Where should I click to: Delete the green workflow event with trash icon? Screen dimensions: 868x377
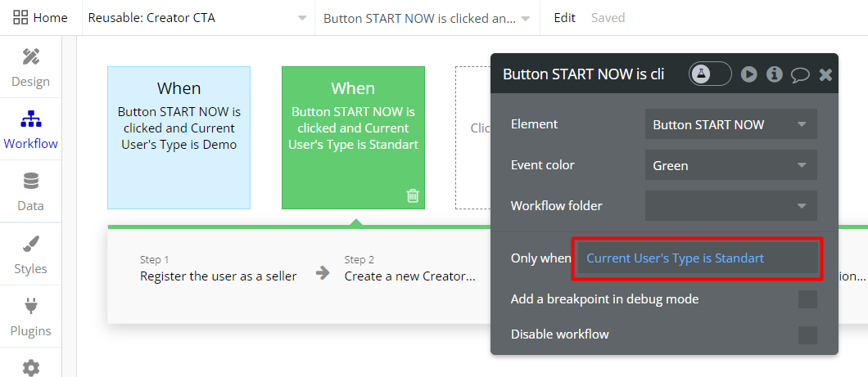click(x=413, y=195)
